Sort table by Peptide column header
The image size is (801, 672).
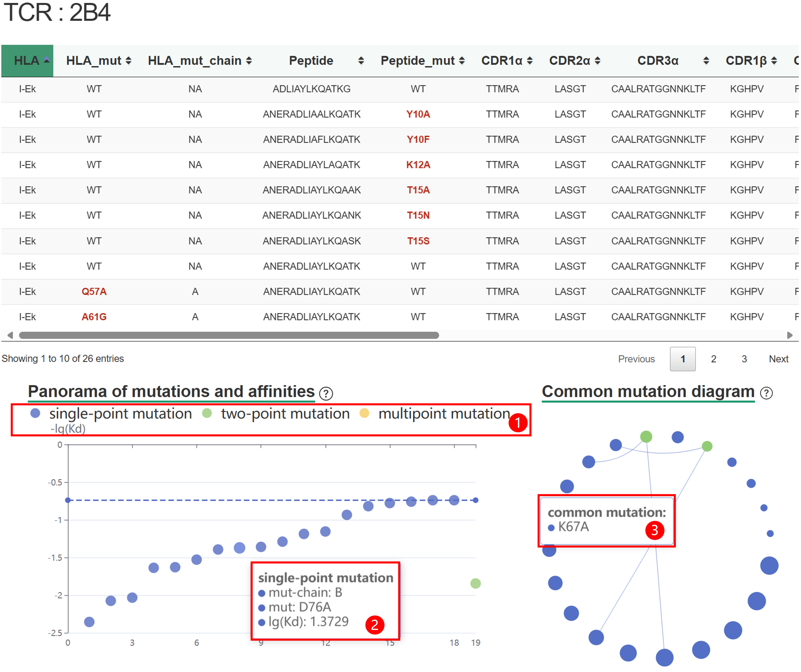click(311, 61)
